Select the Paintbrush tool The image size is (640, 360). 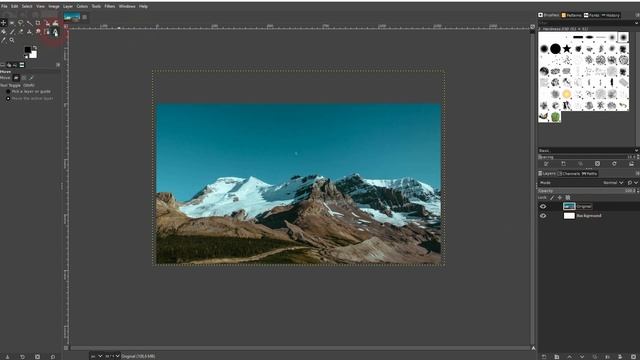12,32
